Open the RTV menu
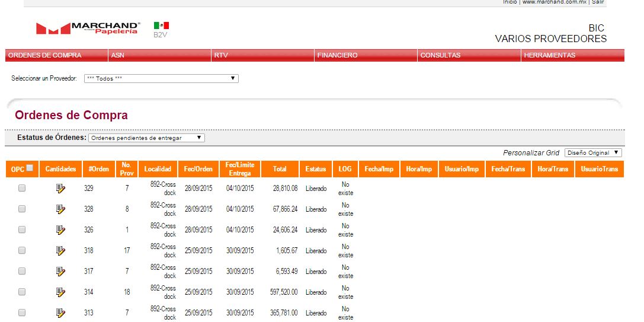The height and width of the screenshot is (322, 644). pyautogui.click(x=263, y=56)
